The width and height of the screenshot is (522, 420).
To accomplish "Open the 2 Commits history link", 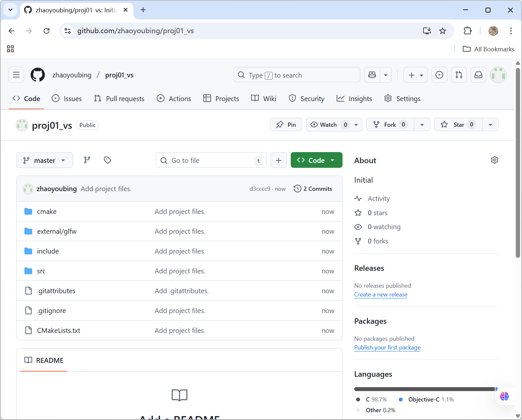I will [x=313, y=189].
